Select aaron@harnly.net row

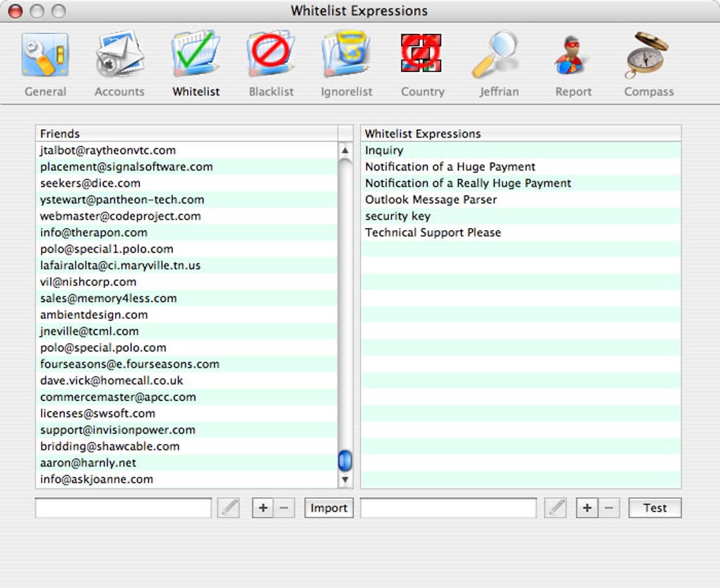[x=186, y=462]
